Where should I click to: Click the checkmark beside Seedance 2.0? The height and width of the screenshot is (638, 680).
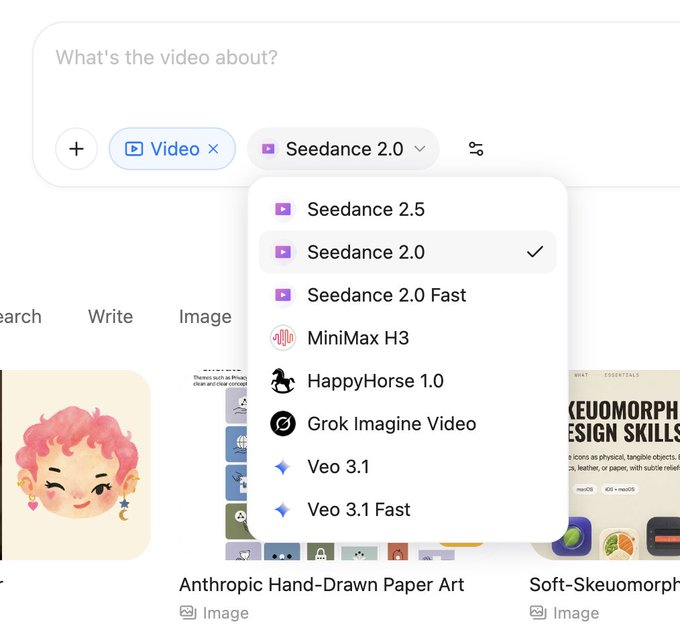point(535,252)
